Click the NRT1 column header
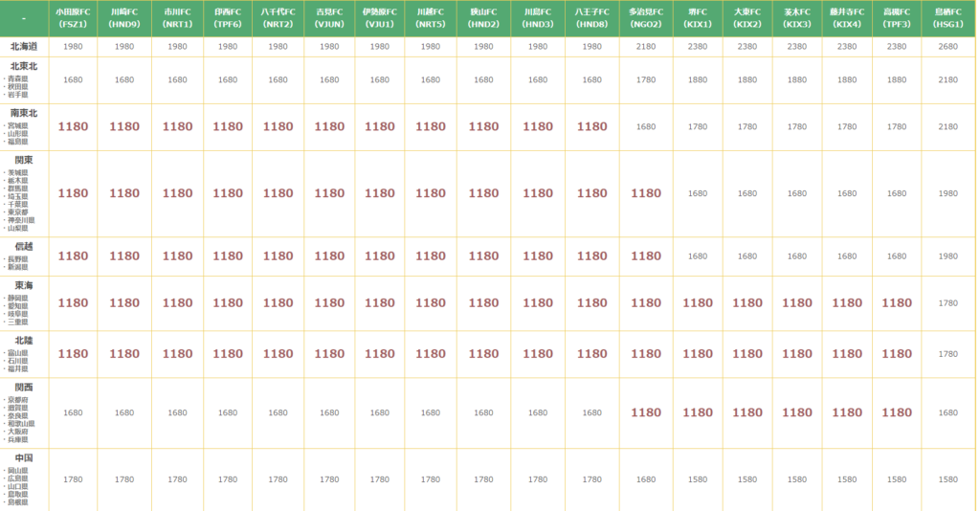Image resolution: width=980 pixels, height=511 pixels. click(177, 17)
